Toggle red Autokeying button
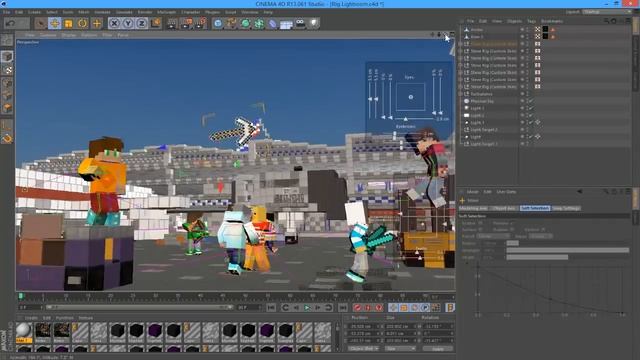The width and height of the screenshot is (640, 360). click(x=368, y=308)
